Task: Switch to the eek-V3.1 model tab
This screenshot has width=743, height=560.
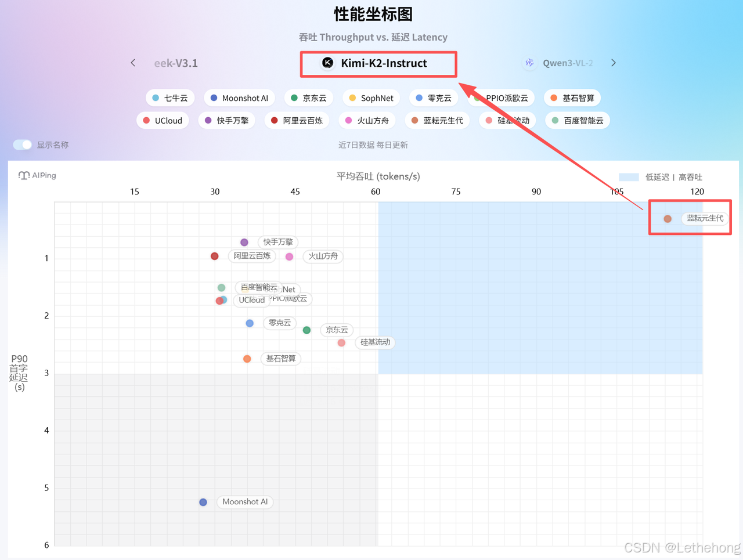Action: coord(176,63)
